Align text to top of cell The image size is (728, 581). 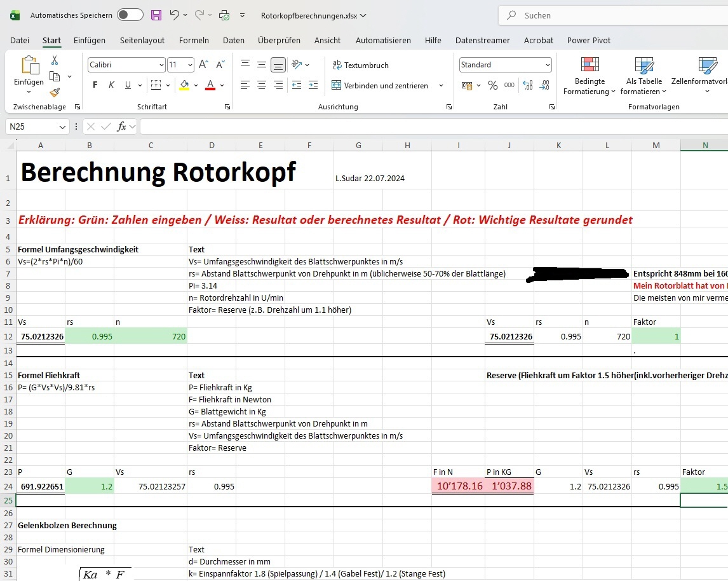click(245, 65)
